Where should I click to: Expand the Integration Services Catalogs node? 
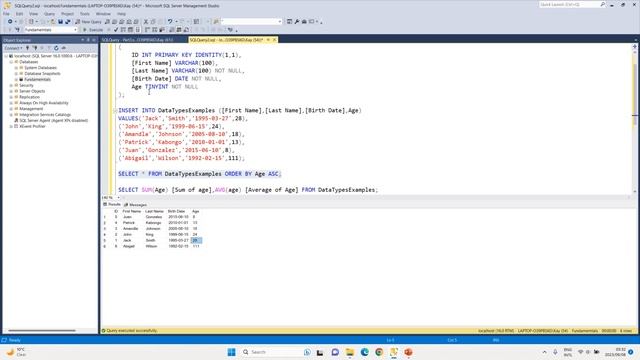(11, 115)
